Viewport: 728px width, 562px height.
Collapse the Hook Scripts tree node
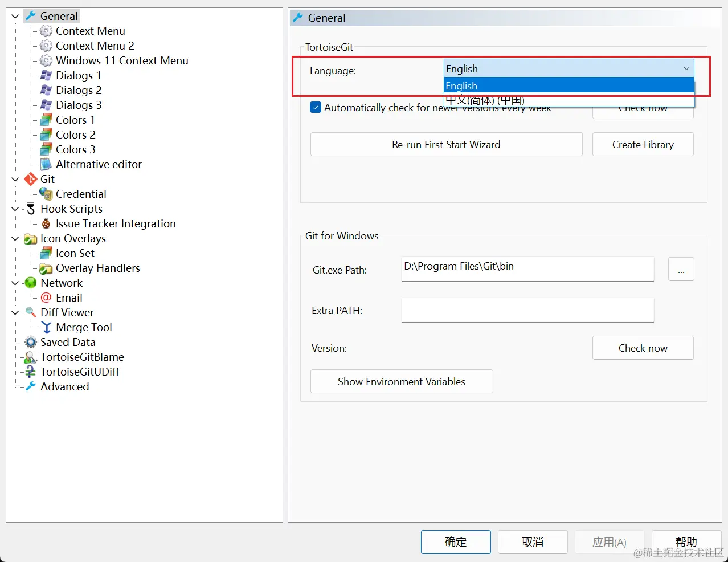tap(15, 209)
